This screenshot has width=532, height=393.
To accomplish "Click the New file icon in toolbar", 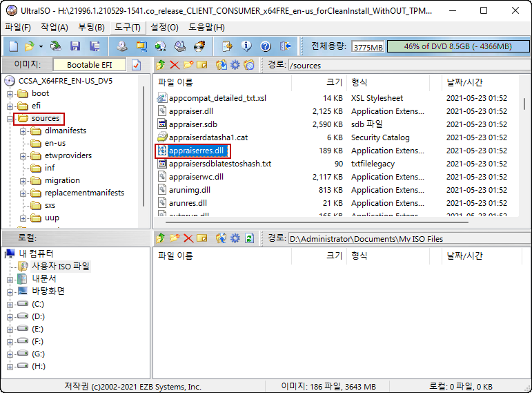I will click(14, 46).
